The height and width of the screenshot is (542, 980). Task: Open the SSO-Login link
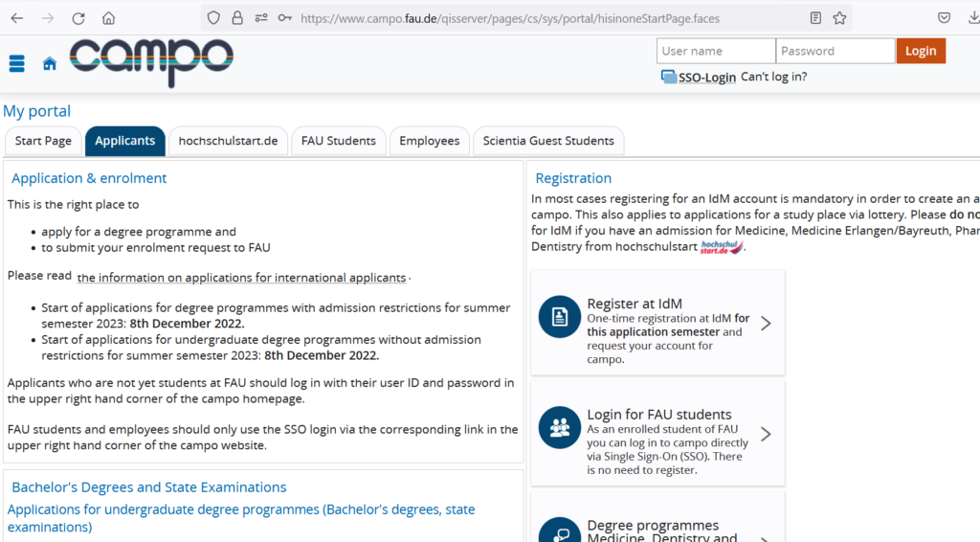pyautogui.click(x=706, y=78)
